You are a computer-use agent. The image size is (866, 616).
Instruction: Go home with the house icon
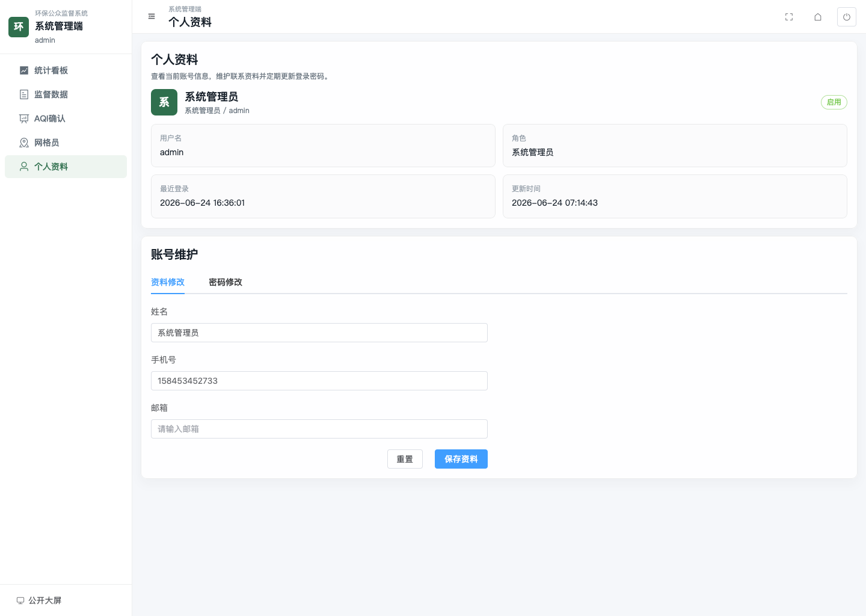coord(818,17)
